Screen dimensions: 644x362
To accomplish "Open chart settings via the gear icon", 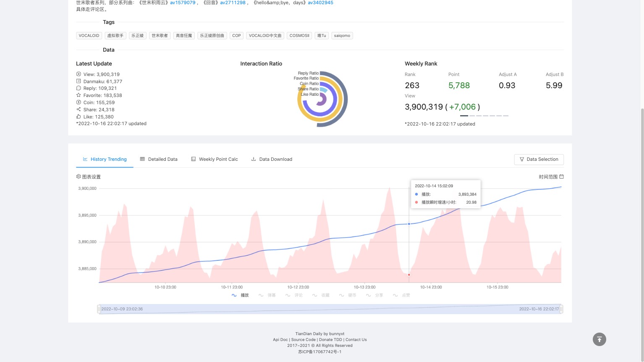I will [79, 176].
